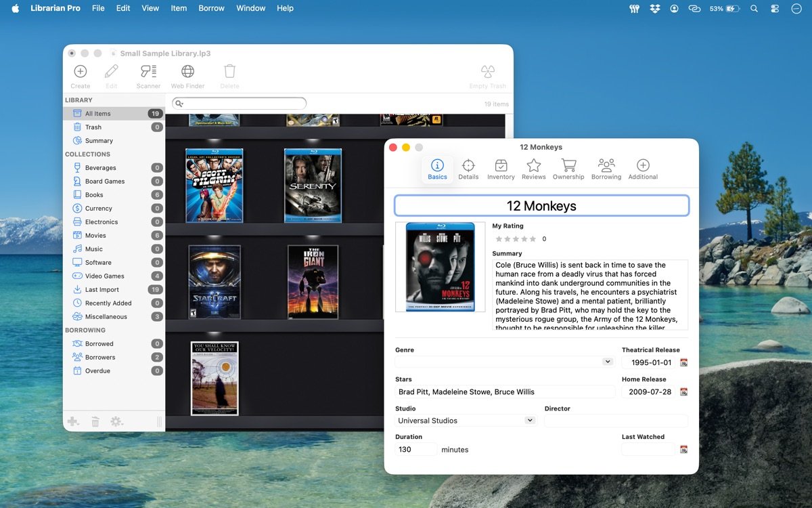The image size is (812, 508).
Task: Select the Movies collection
Action: pos(95,236)
